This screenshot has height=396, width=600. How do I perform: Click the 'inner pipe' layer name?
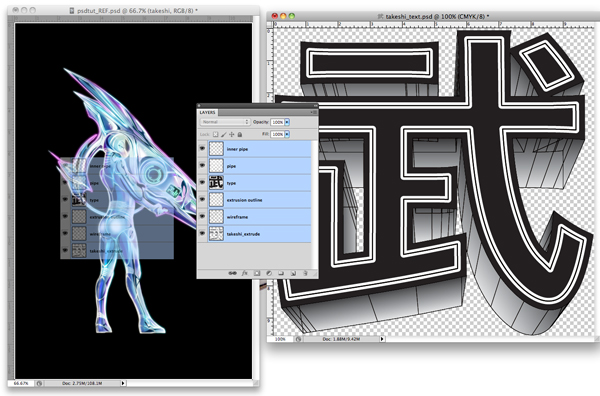[237, 149]
